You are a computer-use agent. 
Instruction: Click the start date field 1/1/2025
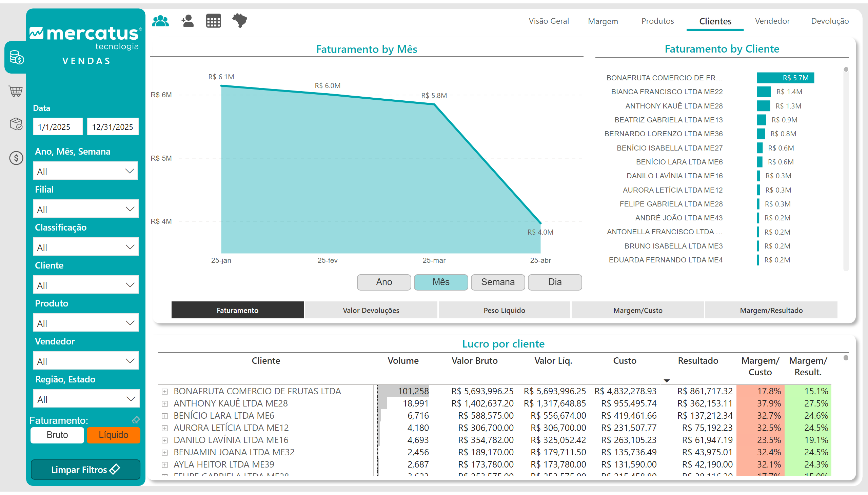(57, 127)
